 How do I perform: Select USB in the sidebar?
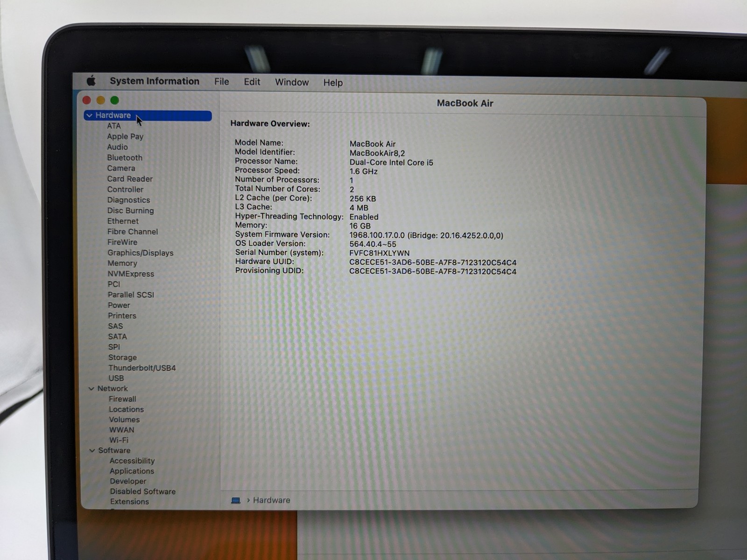pos(116,378)
